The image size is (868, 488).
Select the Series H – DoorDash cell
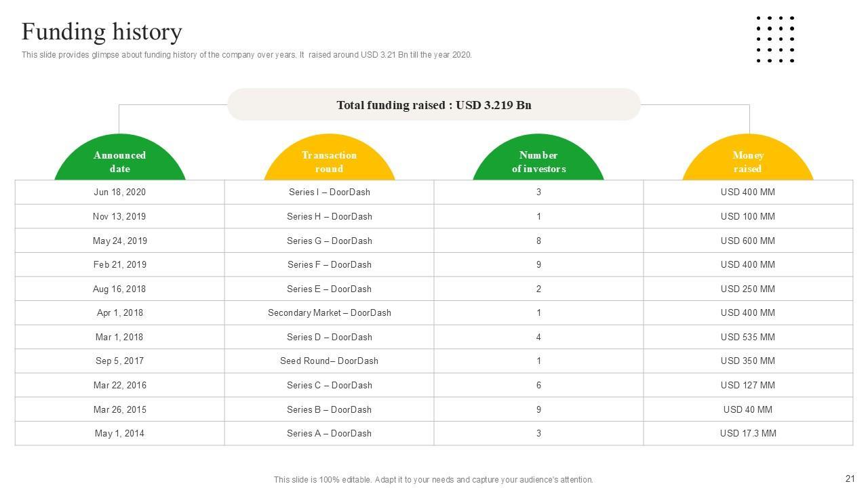coord(330,217)
